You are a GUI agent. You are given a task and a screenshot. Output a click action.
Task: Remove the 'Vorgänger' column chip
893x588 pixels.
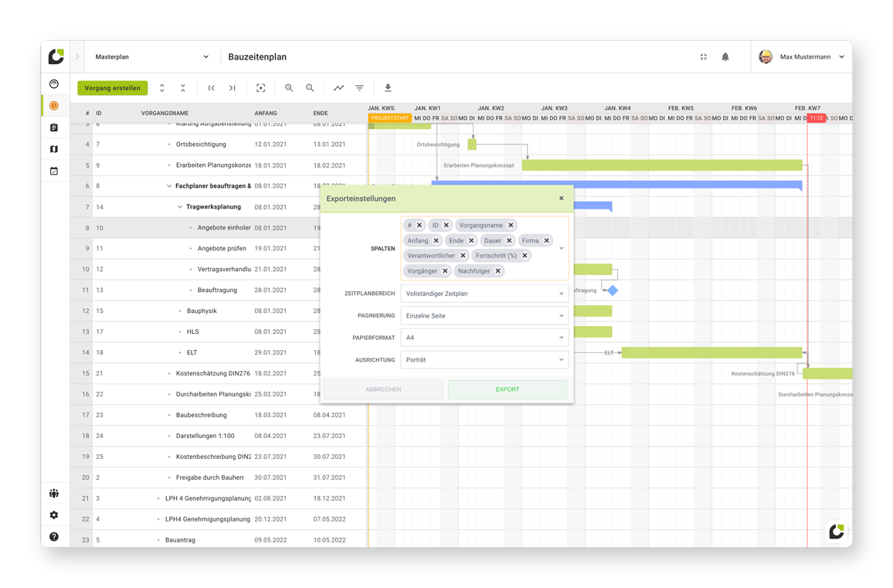click(x=446, y=271)
